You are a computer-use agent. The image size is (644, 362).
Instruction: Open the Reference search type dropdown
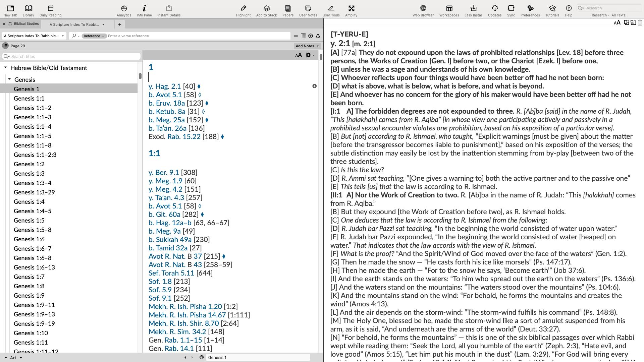point(94,36)
